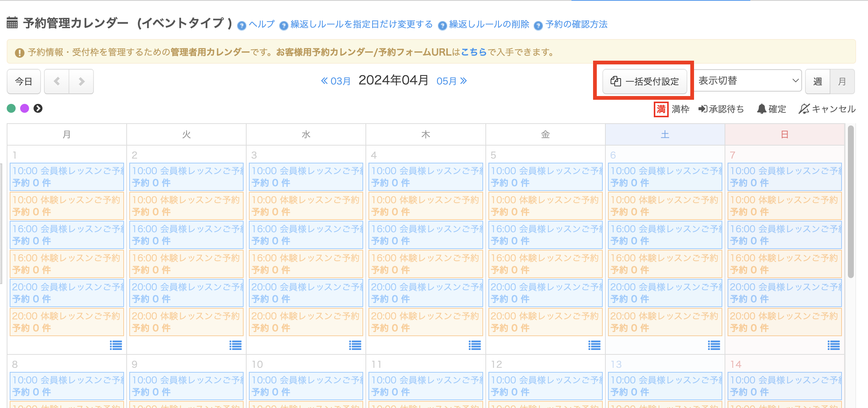Click the next-month arrow button

(81, 82)
